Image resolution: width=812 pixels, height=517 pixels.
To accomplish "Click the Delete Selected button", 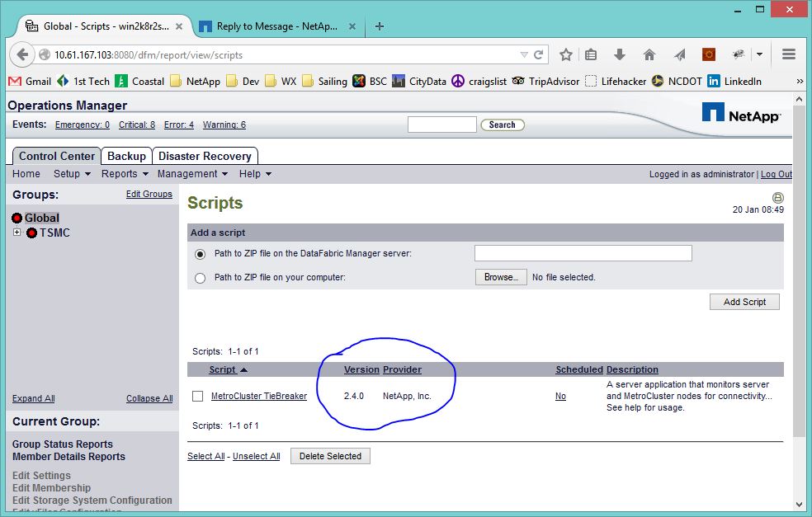I will 330,456.
